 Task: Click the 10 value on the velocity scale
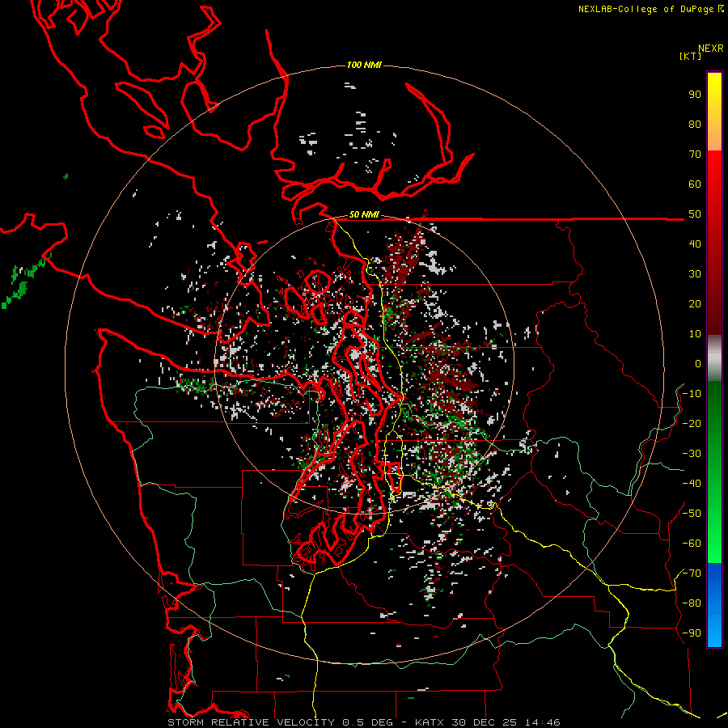(x=695, y=334)
